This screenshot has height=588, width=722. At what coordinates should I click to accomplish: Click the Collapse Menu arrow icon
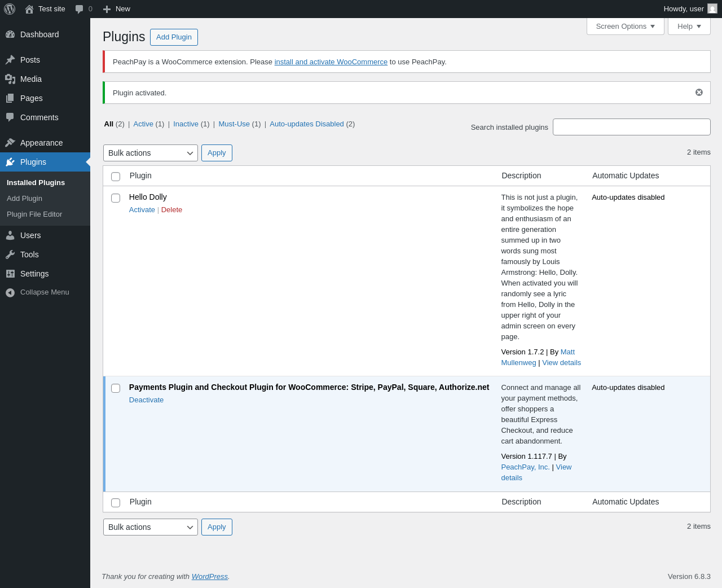coord(10,292)
